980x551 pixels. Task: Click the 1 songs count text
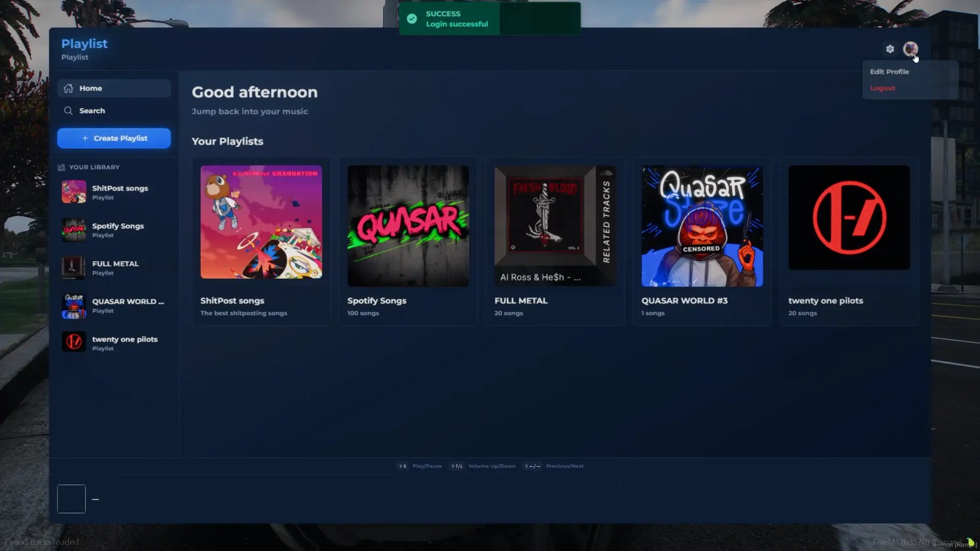point(653,313)
